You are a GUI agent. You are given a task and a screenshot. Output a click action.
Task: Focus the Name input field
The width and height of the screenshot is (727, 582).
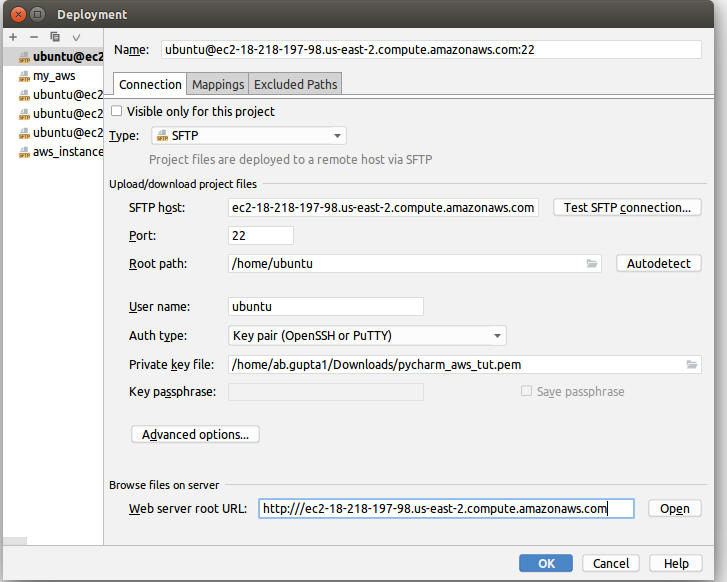point(431,50)
